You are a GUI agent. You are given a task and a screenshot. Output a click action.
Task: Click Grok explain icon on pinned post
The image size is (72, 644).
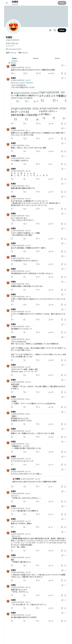point(62,65)
